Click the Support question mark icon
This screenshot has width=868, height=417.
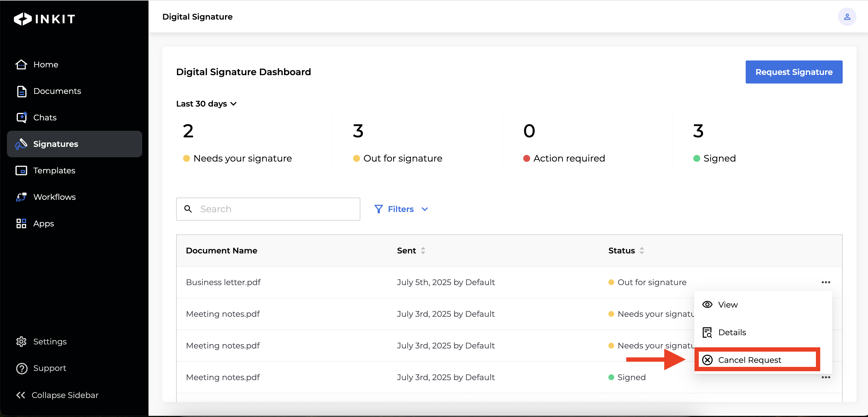coord(22,368)
